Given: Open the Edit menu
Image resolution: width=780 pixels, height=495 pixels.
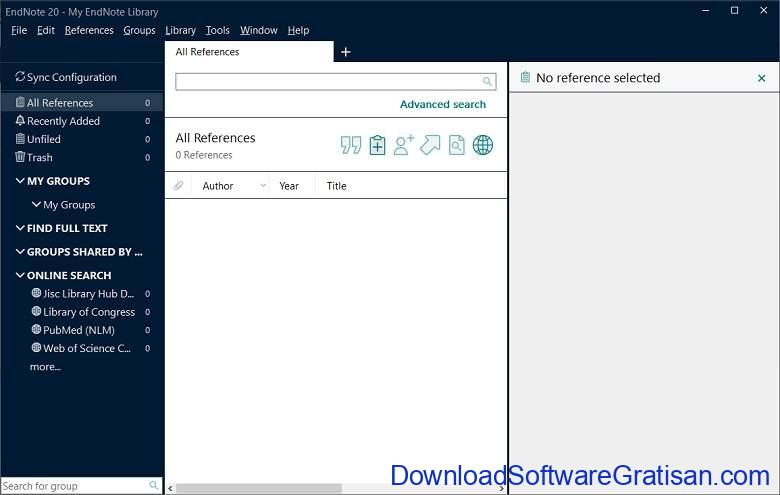Looking at the screenshot, I should tap(46, 30).
